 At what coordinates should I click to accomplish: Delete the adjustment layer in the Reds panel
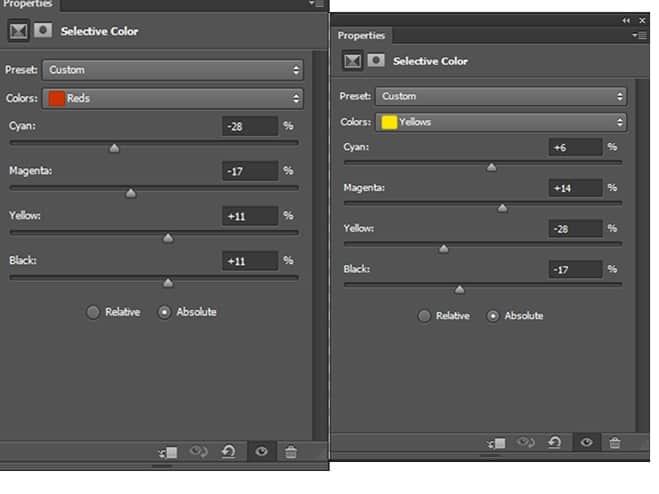coord(291,452)
